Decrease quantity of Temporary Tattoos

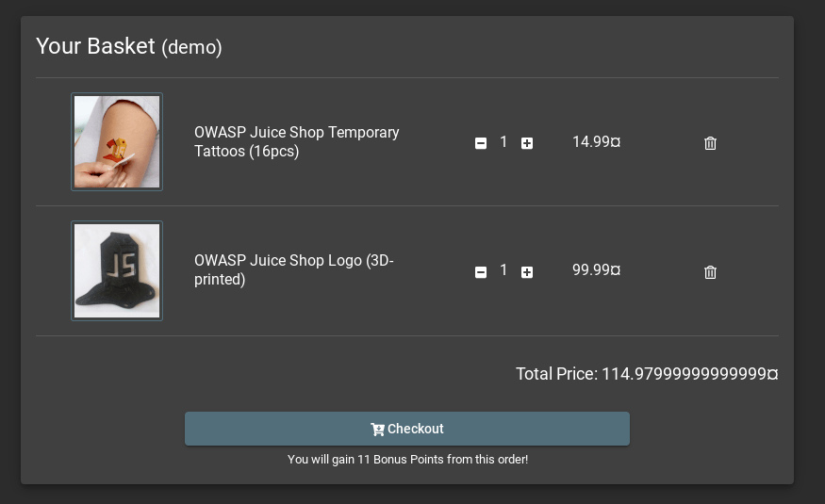pos(480,143)
